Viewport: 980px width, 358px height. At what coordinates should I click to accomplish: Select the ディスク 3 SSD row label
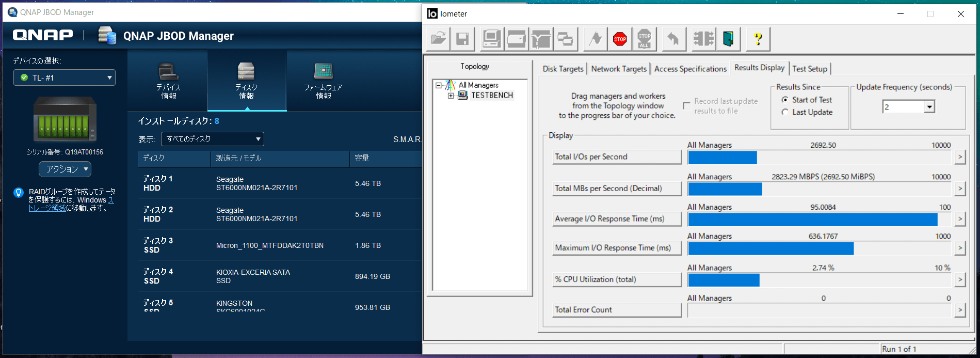point(158,245)
